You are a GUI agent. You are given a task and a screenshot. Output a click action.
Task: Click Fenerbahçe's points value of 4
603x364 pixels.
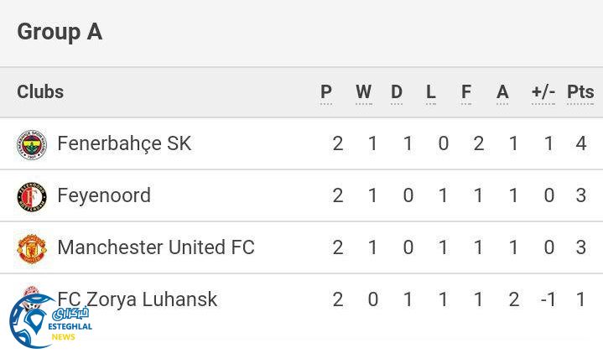pos(581,144)
